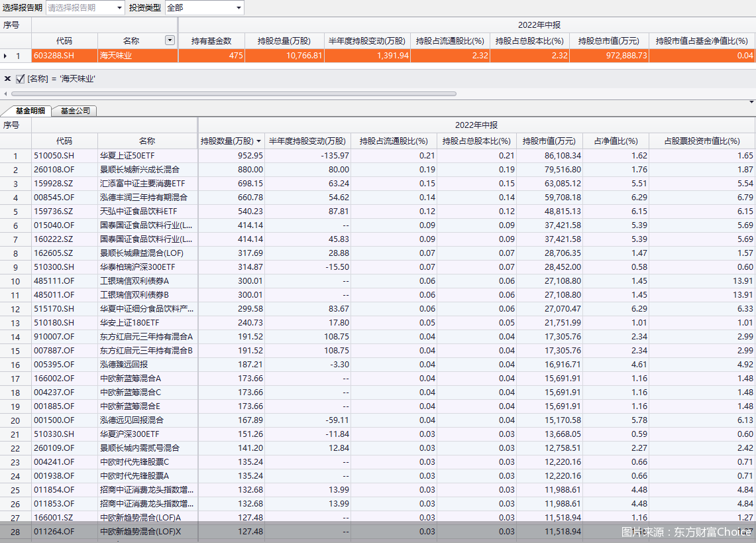This screenshot has height=543, width=756.
Task: Select the 景顺长城新兴成长混合 row
Action: 139,170
